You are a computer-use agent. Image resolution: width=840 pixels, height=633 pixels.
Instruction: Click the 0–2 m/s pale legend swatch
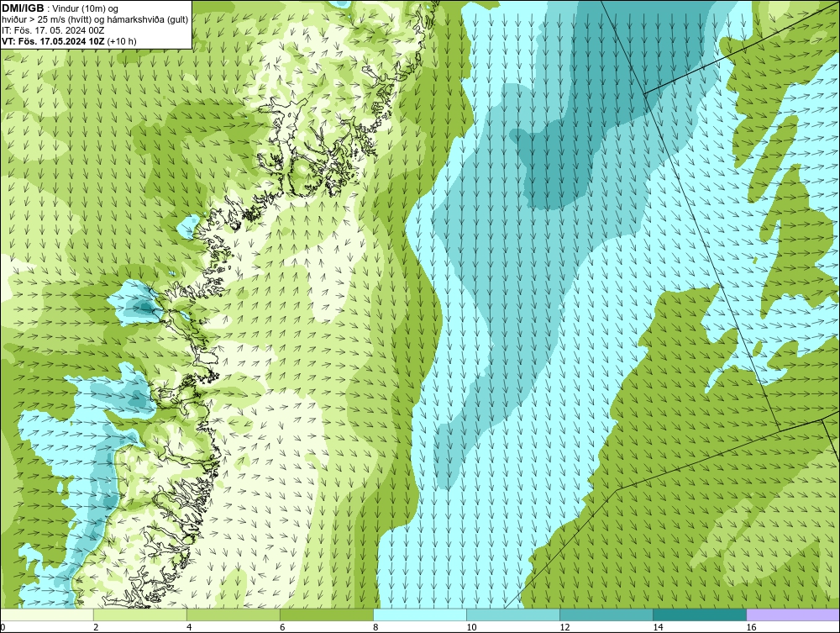point(47,615)
